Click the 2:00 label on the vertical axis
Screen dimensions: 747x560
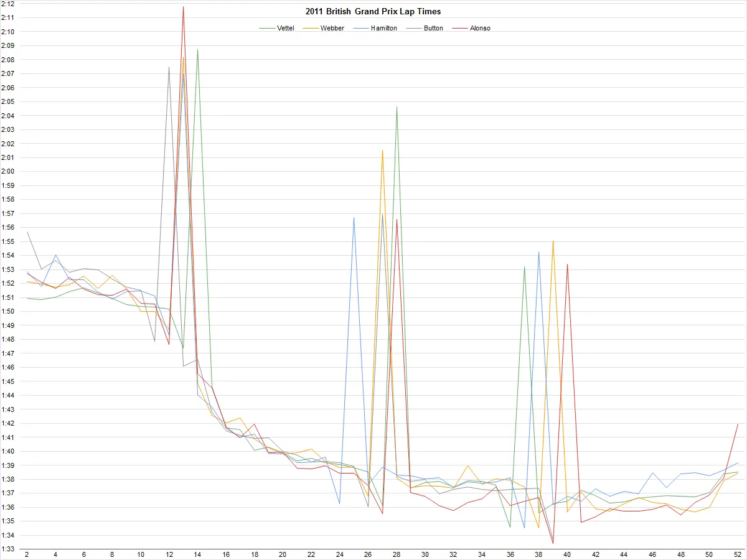click(x=7, y=172)
